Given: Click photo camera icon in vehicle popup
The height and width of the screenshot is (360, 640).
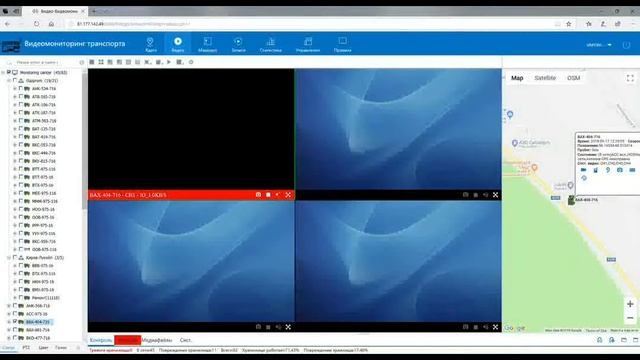Looking at the screenshot, I should (620, 170).
